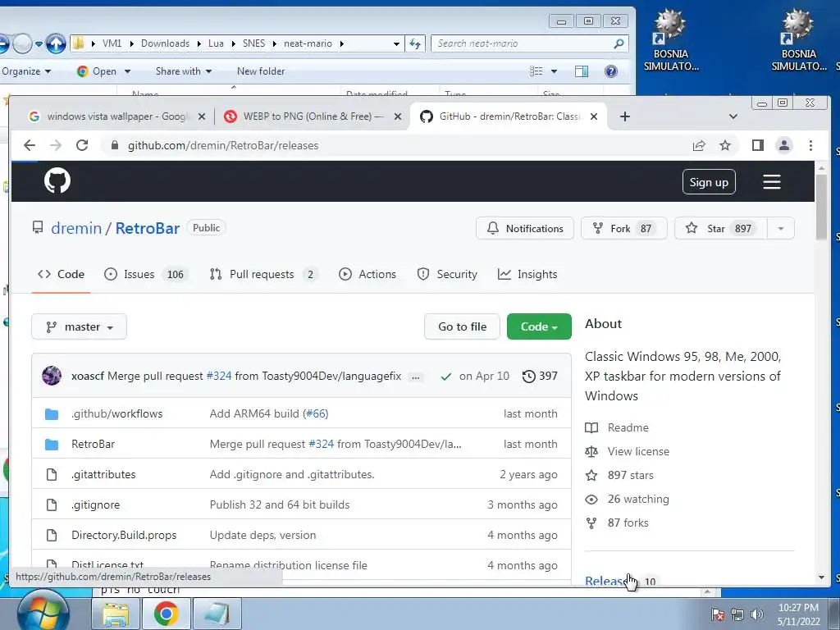Expand Explorer view options arrow
Viewport: 840px width, 630px height.
coord(554,71)
